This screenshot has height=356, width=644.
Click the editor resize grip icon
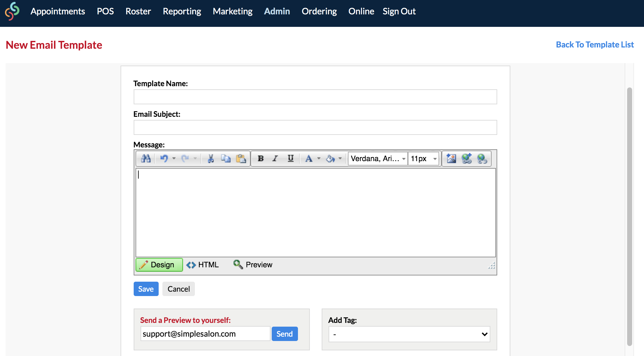[492, 265]
